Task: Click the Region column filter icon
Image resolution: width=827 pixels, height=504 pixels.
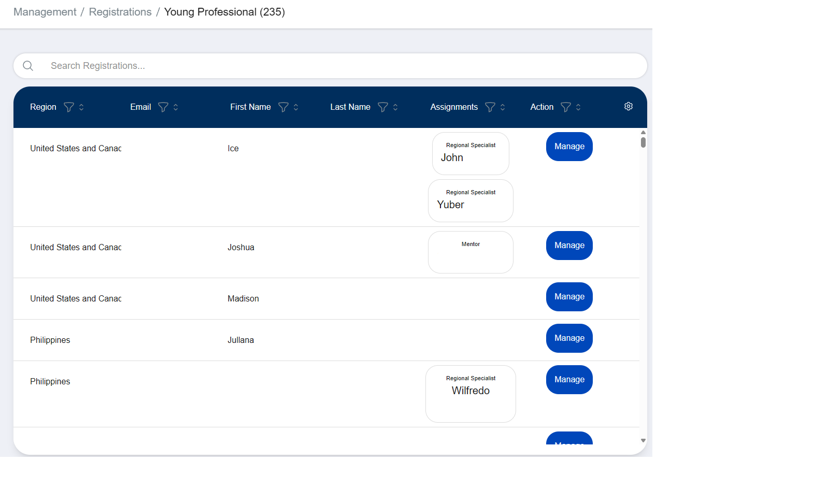Action: [x=68, y=107]
